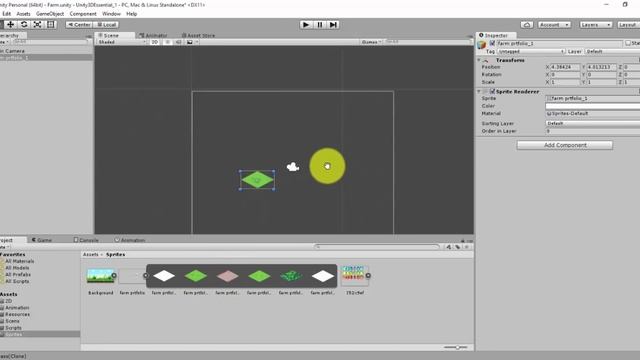
Task: Open the Layers dropdown
Action: click(596, 25)
